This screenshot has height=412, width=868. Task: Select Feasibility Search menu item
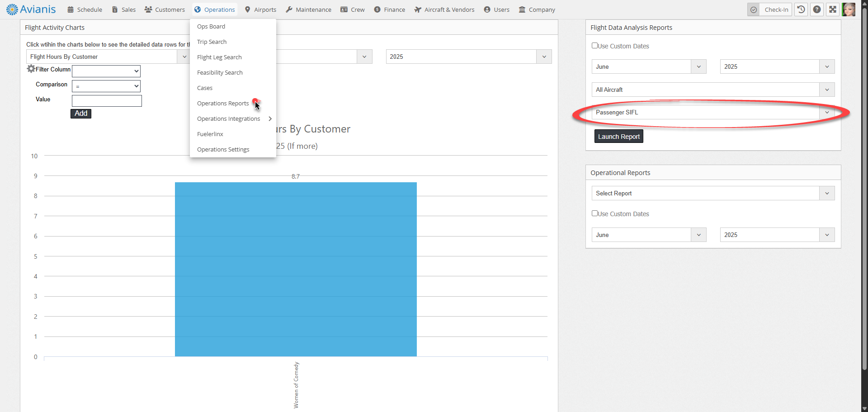[233, 72]
